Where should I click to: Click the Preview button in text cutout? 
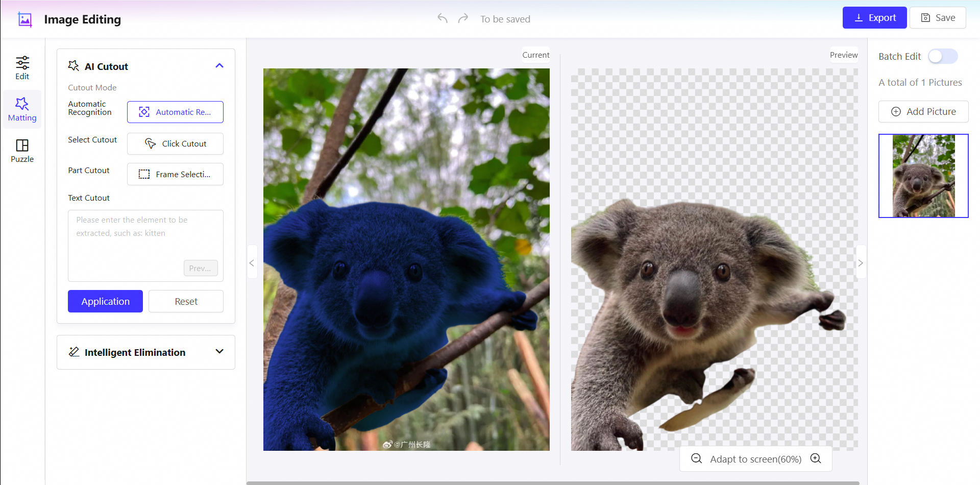coord(201,268)
